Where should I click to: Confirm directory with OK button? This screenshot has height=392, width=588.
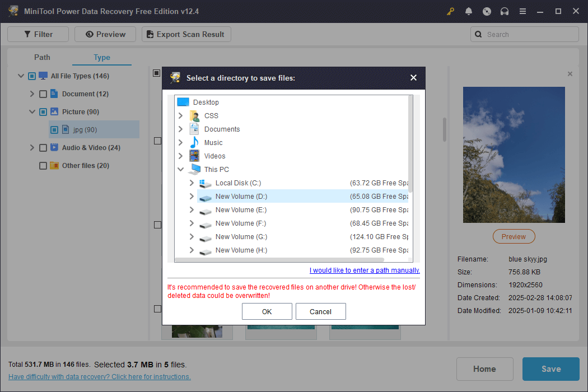click(x=267, y=311)
